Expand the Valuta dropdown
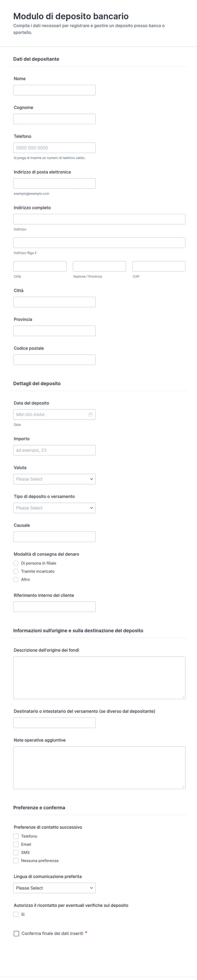Viewport: 197px width, 980px height. click(x=54, y=479)
